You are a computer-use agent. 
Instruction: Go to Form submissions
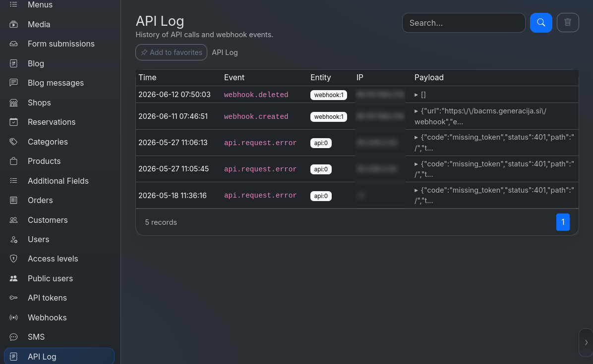(61, 44)
